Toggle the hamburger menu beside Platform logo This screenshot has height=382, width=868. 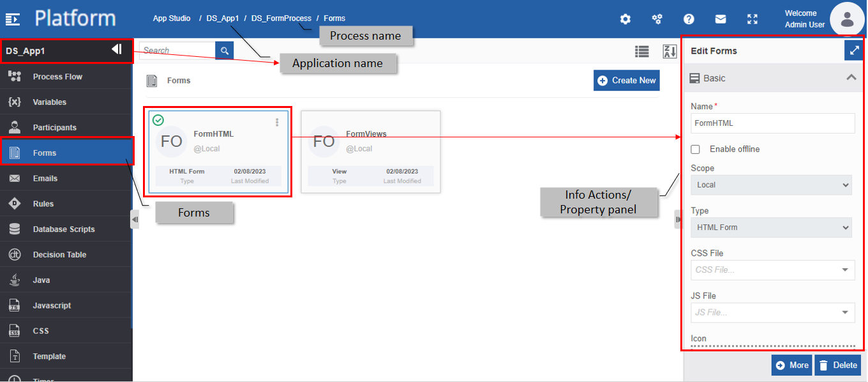tap(13, 19)
